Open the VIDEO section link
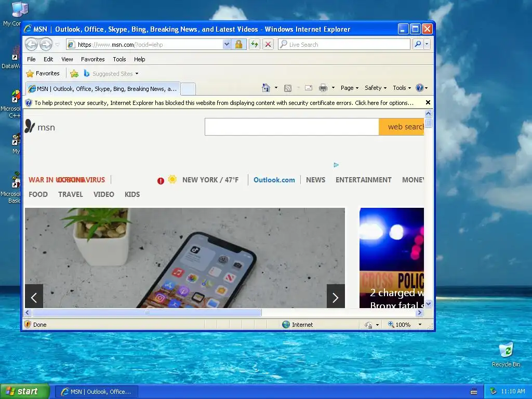This screenshot has width=532, height=399. tap(103, 194)
